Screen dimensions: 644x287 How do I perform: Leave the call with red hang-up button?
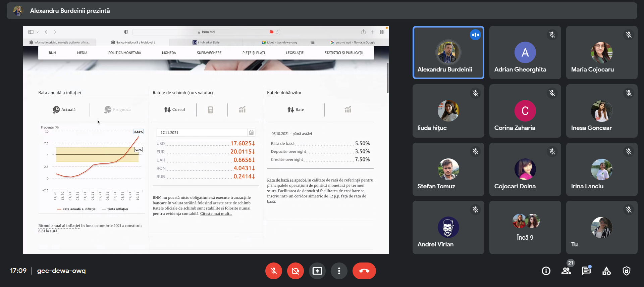[364, 271]
